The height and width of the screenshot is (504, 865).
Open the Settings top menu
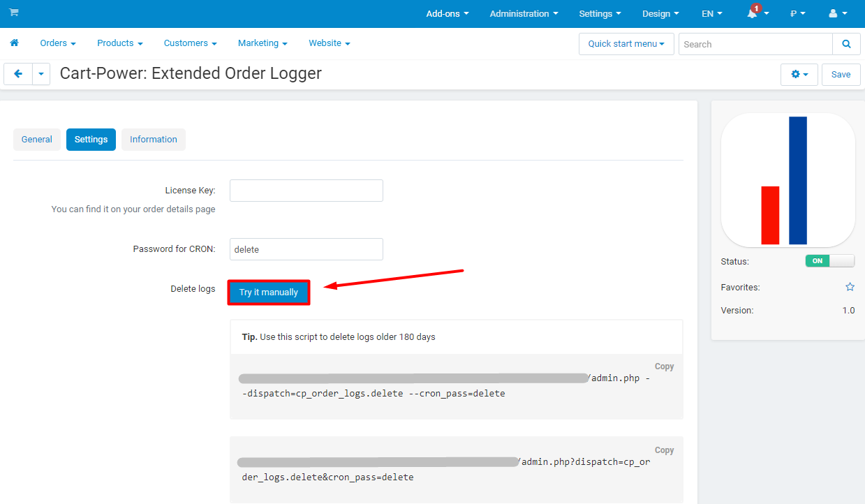pos(600,14)
